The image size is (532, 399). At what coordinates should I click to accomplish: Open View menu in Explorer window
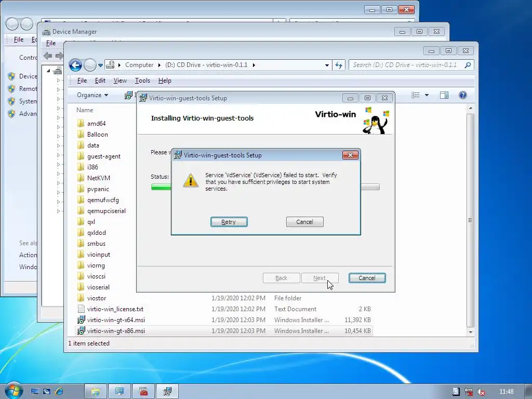[x=120, y=81]
